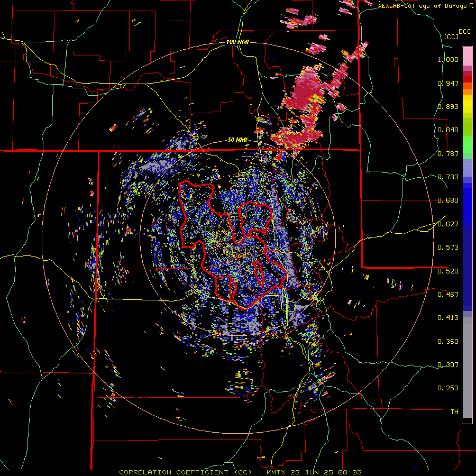Select the "DCC" legend label
Viewport: 476px width, 476px height.
(465, 32)
